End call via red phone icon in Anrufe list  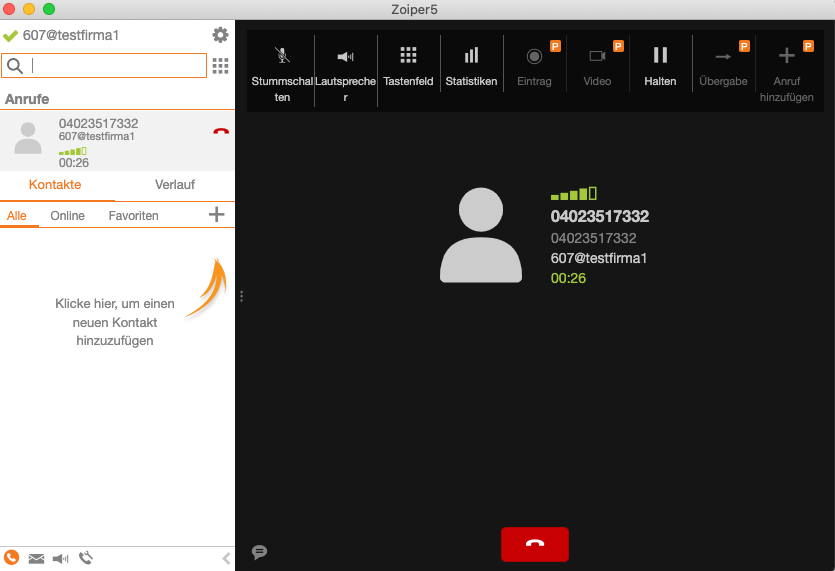221,131
